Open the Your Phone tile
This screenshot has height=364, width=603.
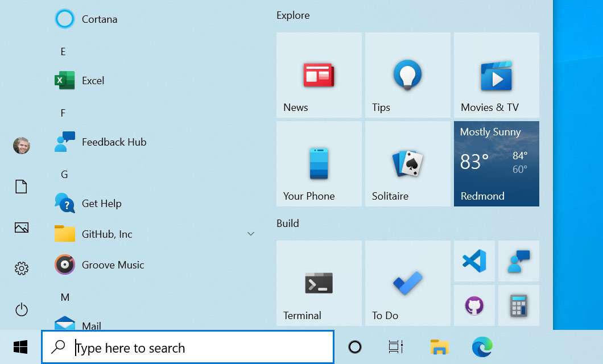point(319,164)
